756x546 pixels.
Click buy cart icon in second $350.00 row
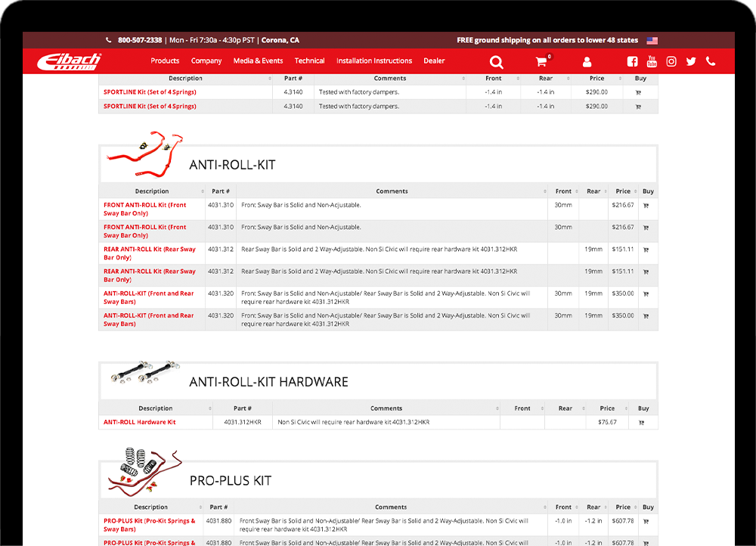646,316
